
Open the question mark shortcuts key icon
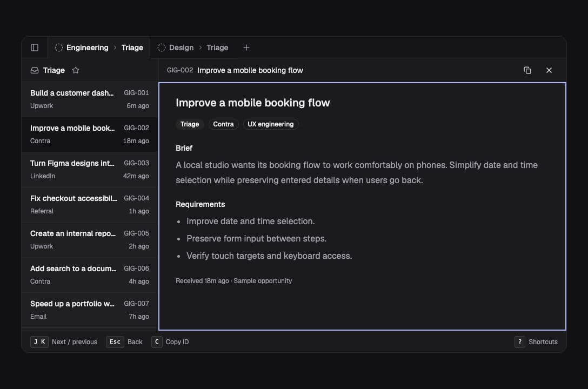[520, 342]
